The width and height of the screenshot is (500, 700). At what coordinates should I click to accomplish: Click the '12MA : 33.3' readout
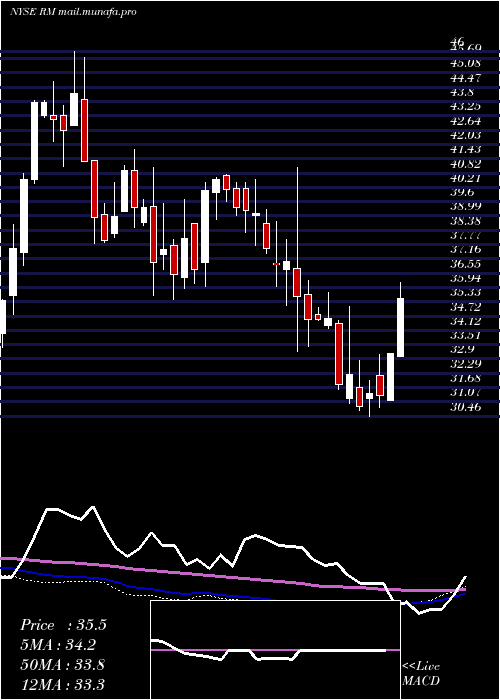62,684
